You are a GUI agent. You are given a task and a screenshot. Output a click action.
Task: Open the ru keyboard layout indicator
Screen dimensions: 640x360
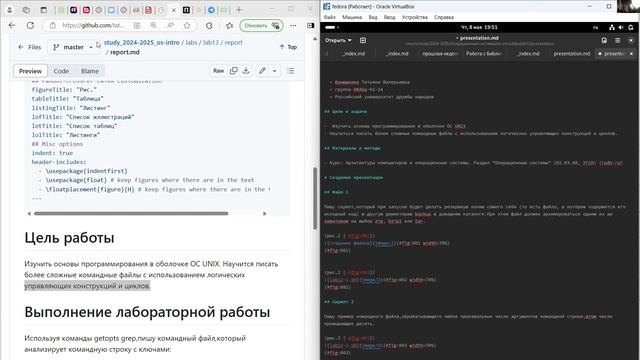point(596,27)
